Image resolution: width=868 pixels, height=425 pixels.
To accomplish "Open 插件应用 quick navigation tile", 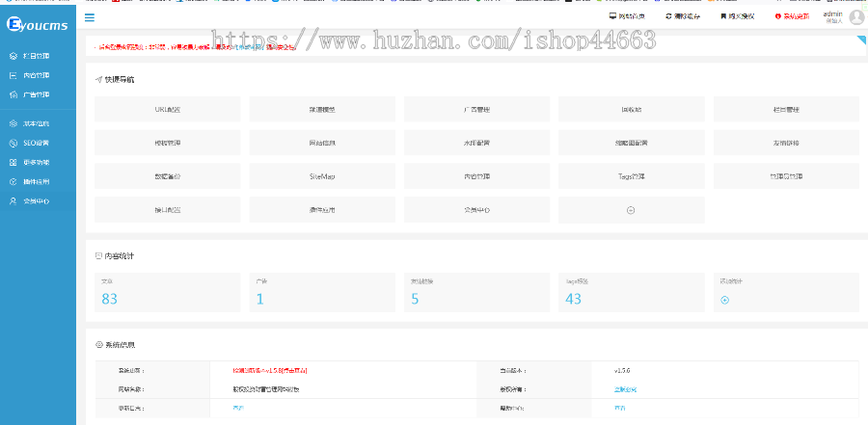I will [x=322, y=210].
